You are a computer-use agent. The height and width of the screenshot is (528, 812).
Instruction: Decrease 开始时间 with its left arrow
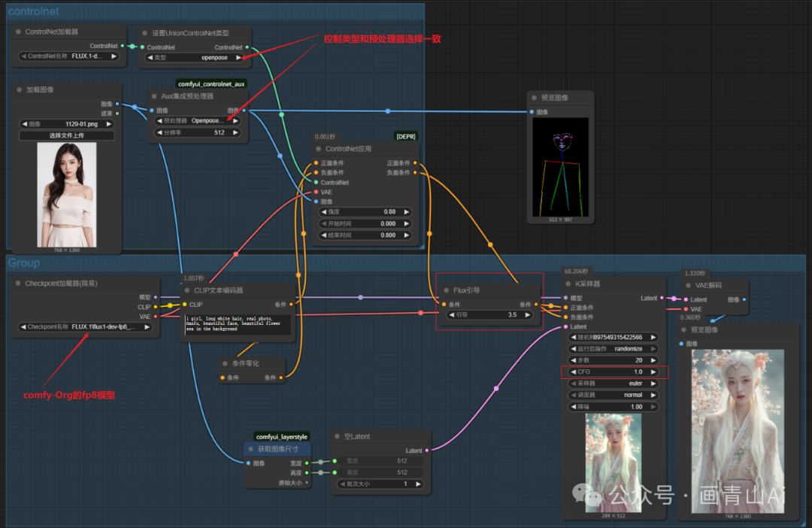(x=324, y=224)
